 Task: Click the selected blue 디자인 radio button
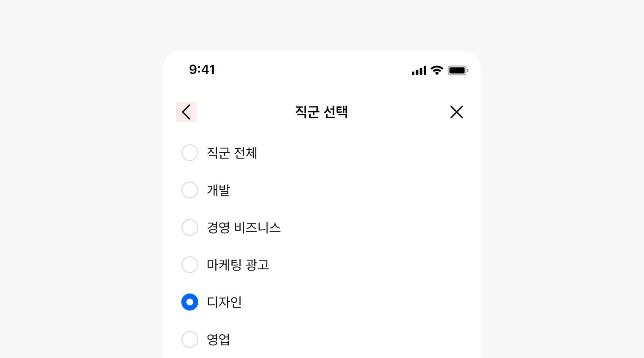click(190, 302)
